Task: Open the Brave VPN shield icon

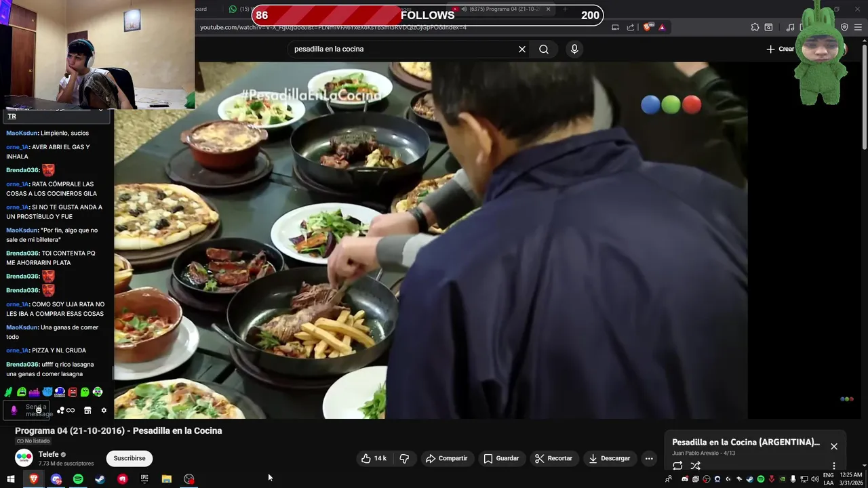Action: pyautogui.click(x=844, y=27)
